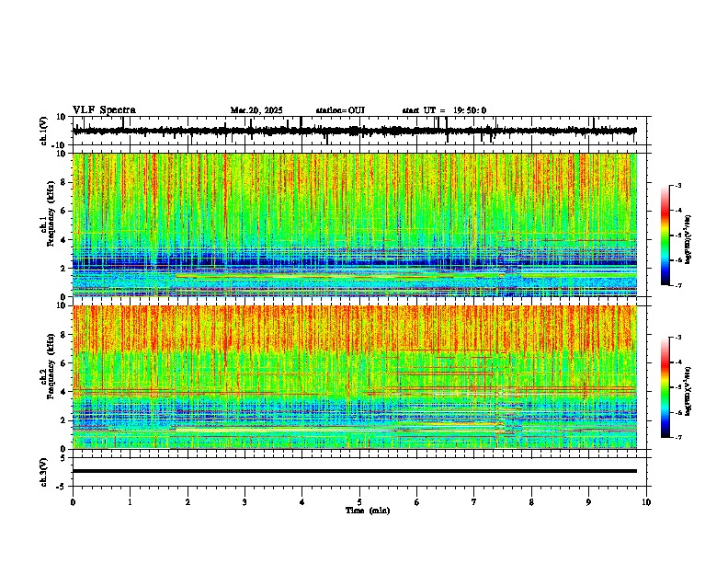Select the date label "Mar.20, 2025"

pyautogui.click(x=256, y=110)
